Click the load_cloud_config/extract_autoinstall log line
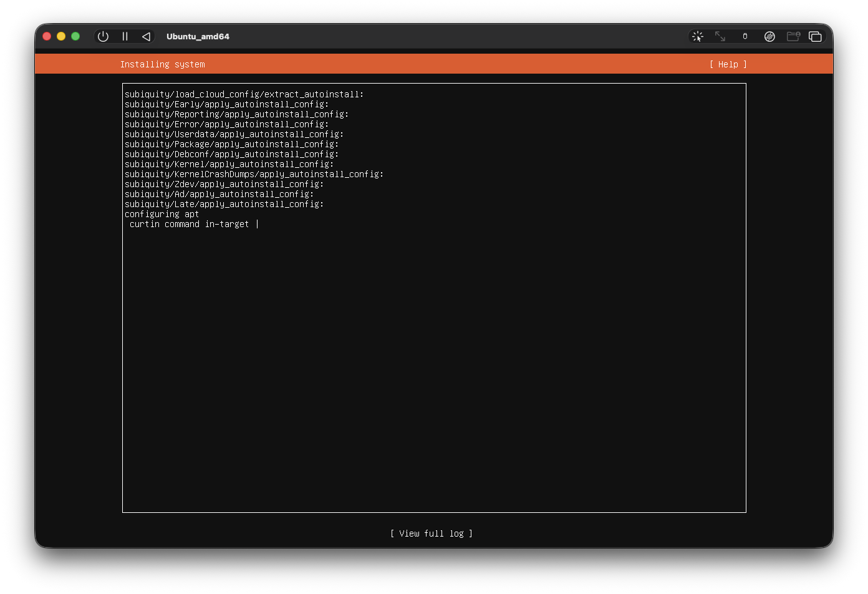Image resolution: width=868 pixels, height=594 pixels. pos(244,94)
